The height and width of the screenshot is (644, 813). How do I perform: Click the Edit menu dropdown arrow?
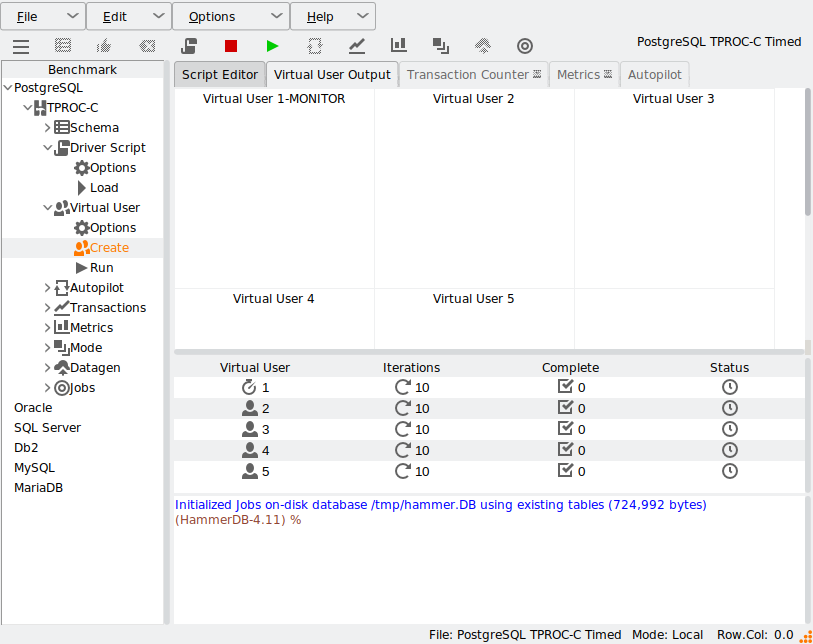click(x=159, y=17)
